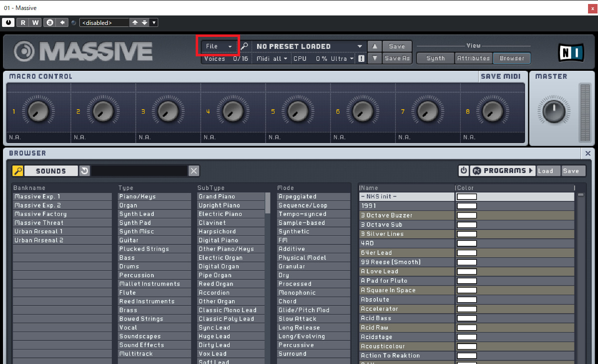This screenshot has height=364, width=598.
Task: Click the SOUNDS button
Action: [x=51, y=171]
